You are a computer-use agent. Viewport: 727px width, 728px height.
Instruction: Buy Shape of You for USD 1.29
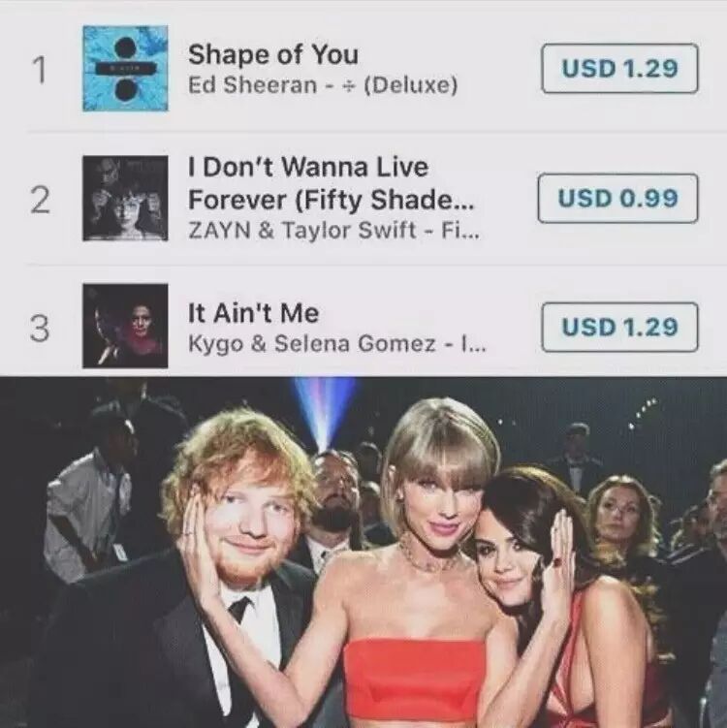[619, 68]
